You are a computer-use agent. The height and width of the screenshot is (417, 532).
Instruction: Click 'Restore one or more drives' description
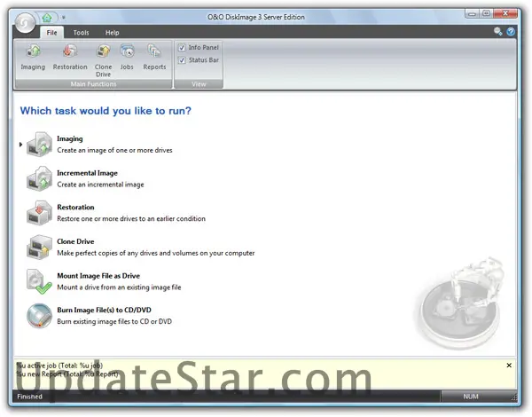coord(131,218)
